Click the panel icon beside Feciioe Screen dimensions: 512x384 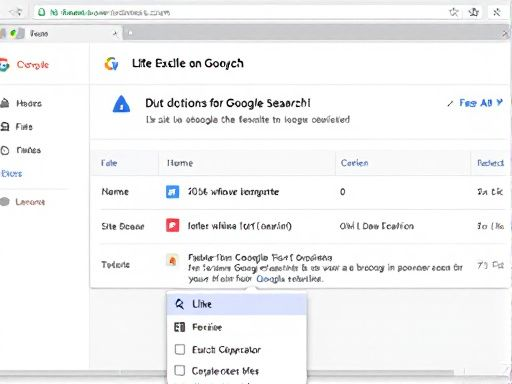point(179,327)
